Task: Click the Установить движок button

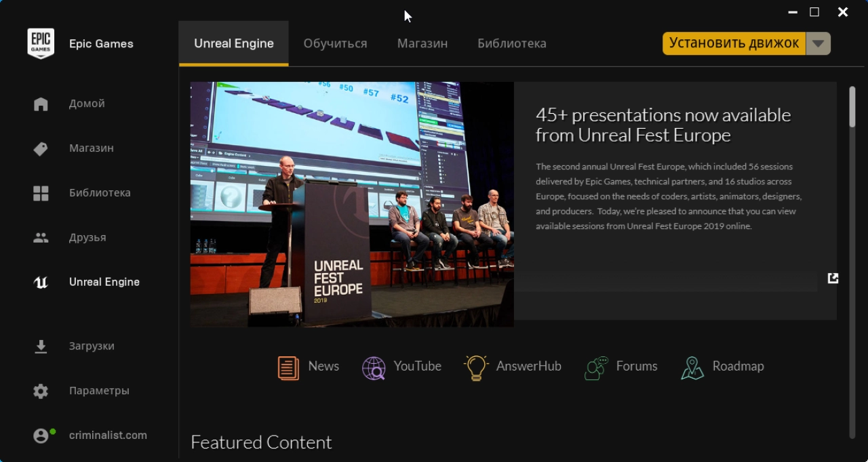Action: click(734, 43)
